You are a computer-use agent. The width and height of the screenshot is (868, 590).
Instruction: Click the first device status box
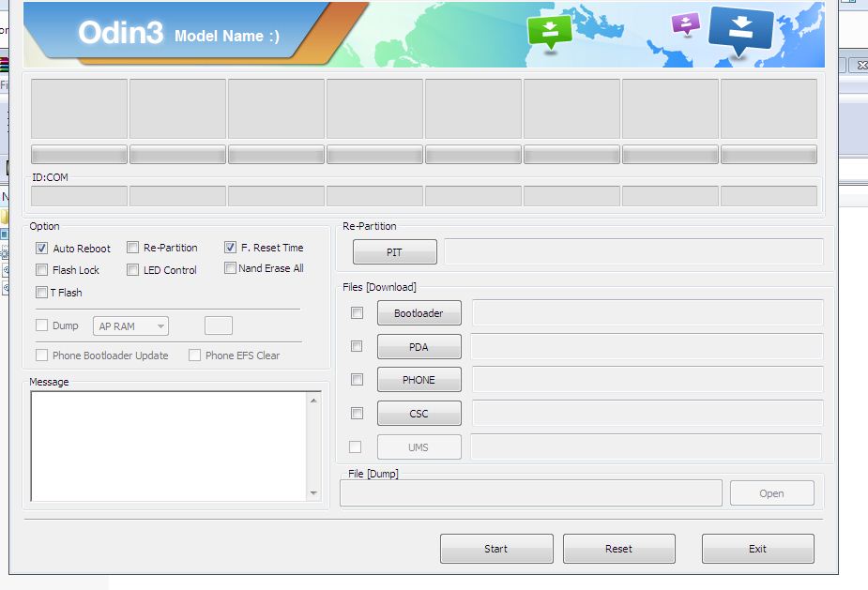tap(79, 109)
